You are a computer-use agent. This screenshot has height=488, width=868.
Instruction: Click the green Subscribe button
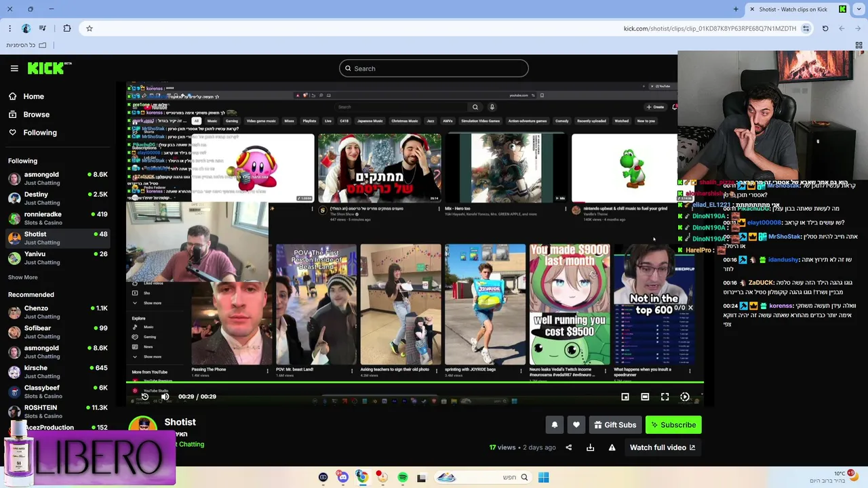673,425
